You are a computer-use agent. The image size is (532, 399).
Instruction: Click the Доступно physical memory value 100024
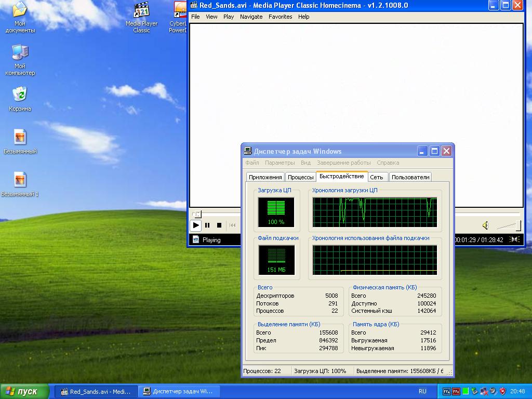[427, 303]
